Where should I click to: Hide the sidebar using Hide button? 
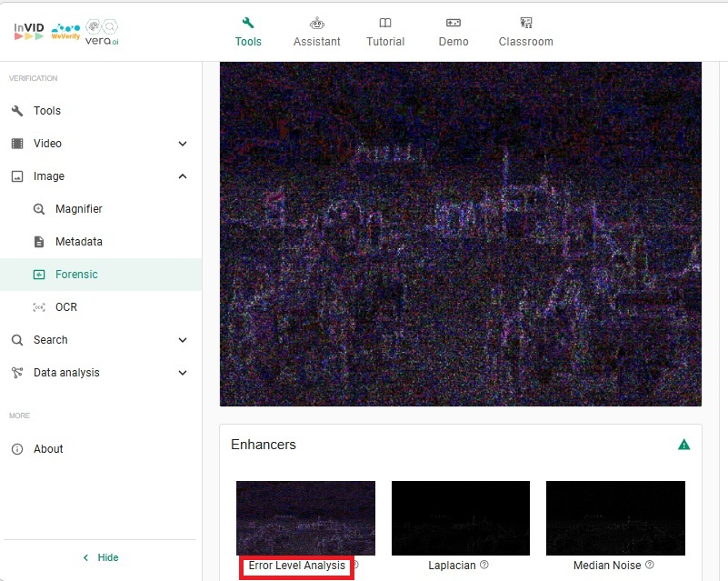pos(100,557)
